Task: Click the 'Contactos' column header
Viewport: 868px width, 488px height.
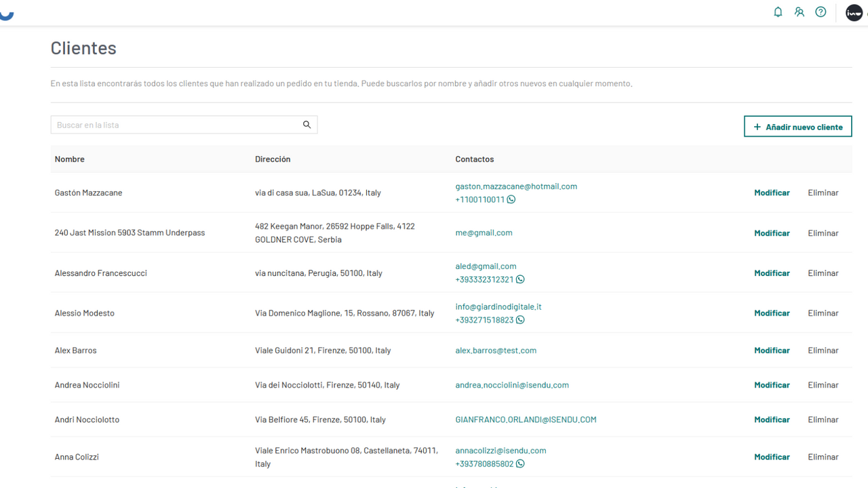Action: click(475, 159)
